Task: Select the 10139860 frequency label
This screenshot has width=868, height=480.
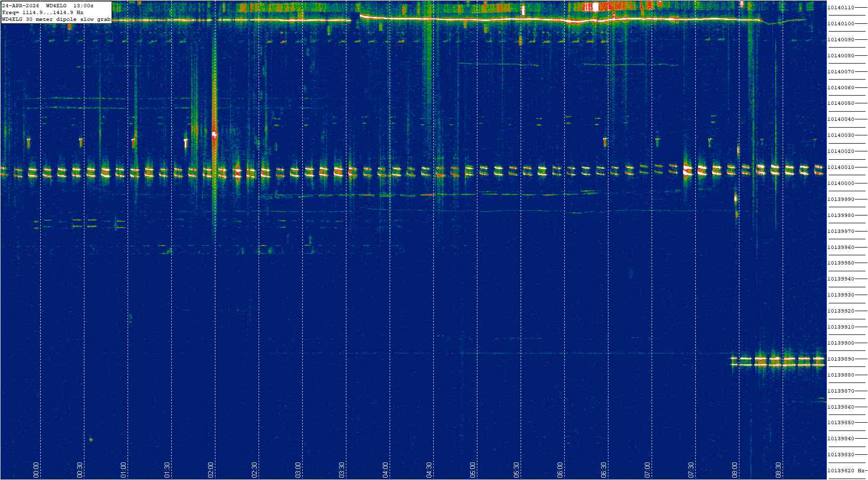Action: pyautogui.click(x=841, y=407)
